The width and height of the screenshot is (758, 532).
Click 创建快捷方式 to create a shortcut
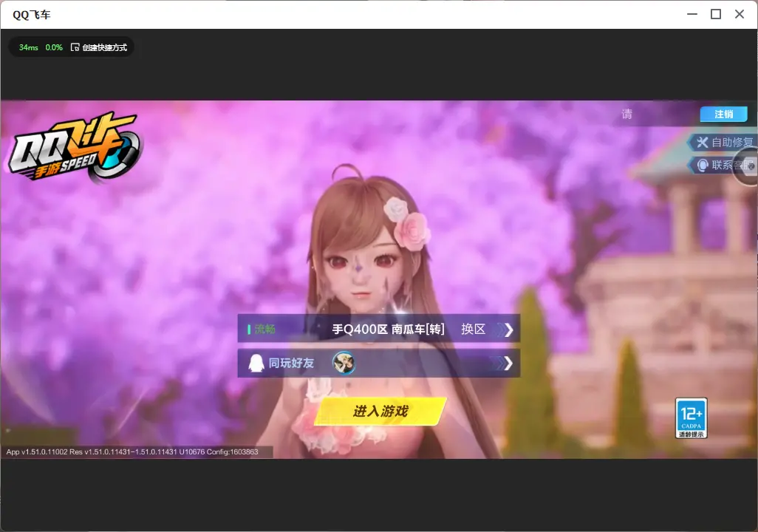[x=99, y=47]
